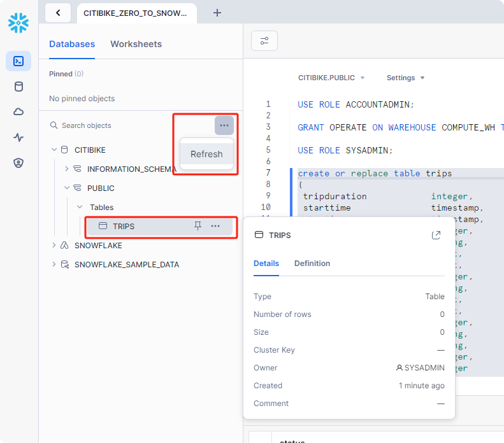The image size is (504, 443).
Task: Switch to the Definition tab
Action: (312, 264)
